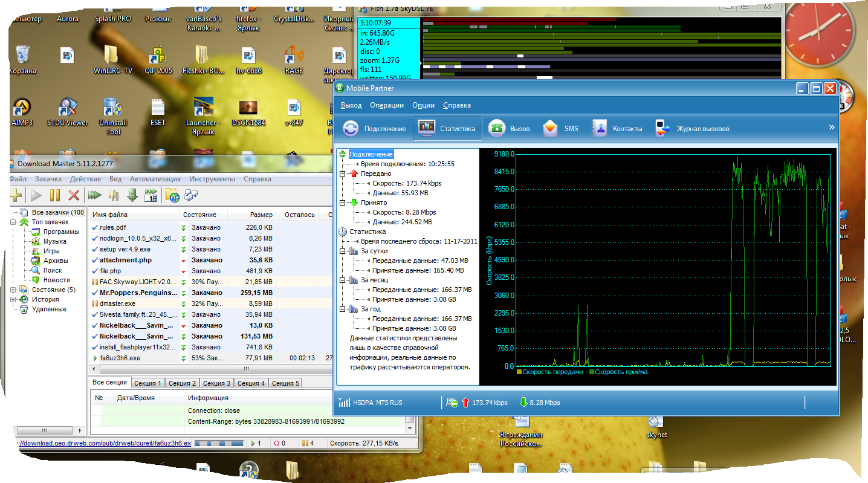Select the Все секции tab
The width and height of the screenshot is (868, 483).
pos(109,382)
